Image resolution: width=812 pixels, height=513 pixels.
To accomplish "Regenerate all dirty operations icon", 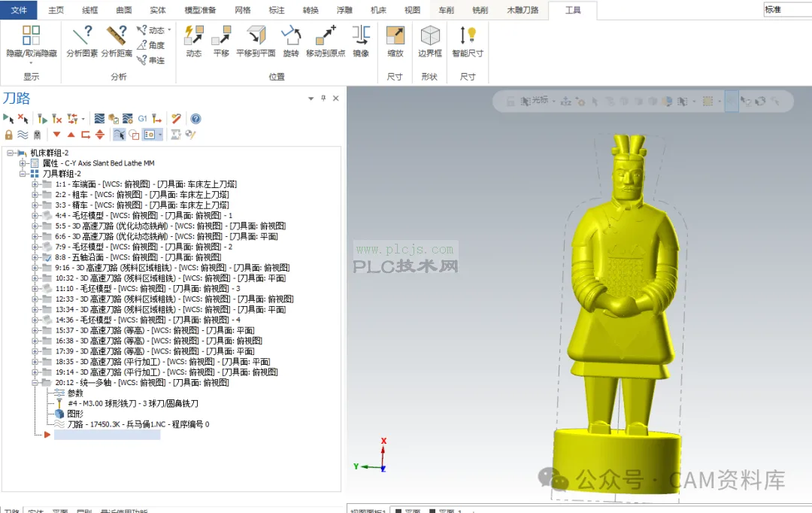I will pyautogui.click(x=57, y=119).
